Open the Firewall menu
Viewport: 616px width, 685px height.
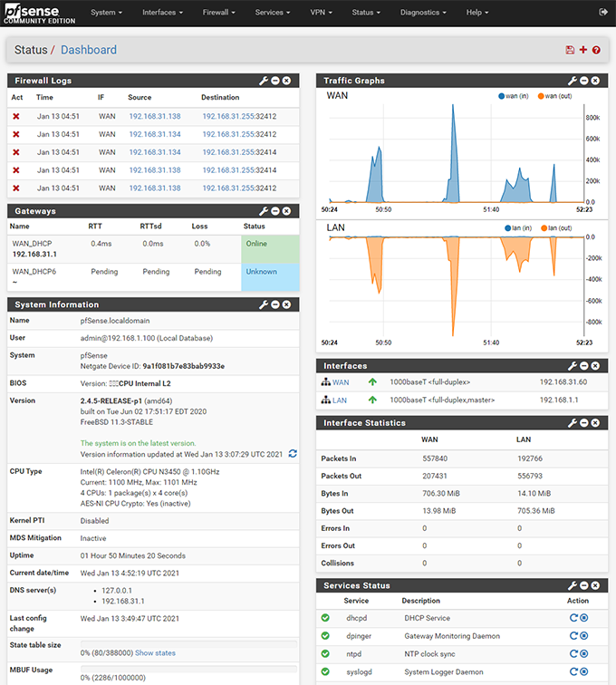pos(219,13)
